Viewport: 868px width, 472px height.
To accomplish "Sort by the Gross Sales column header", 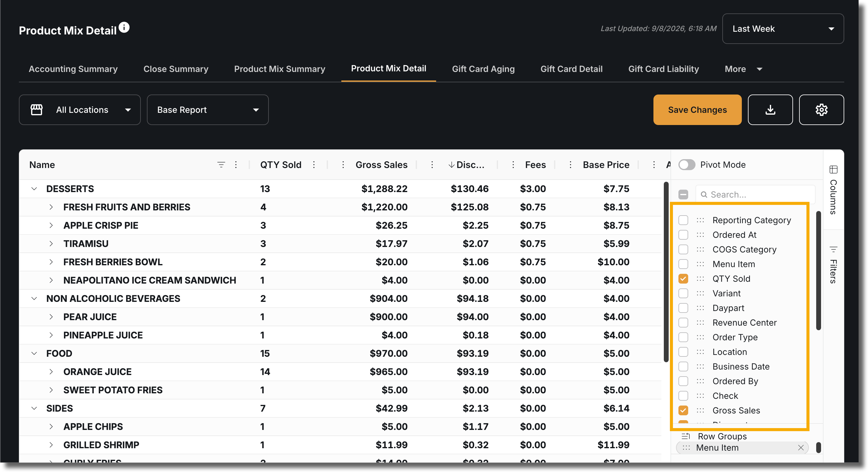I will pos(382,165).
